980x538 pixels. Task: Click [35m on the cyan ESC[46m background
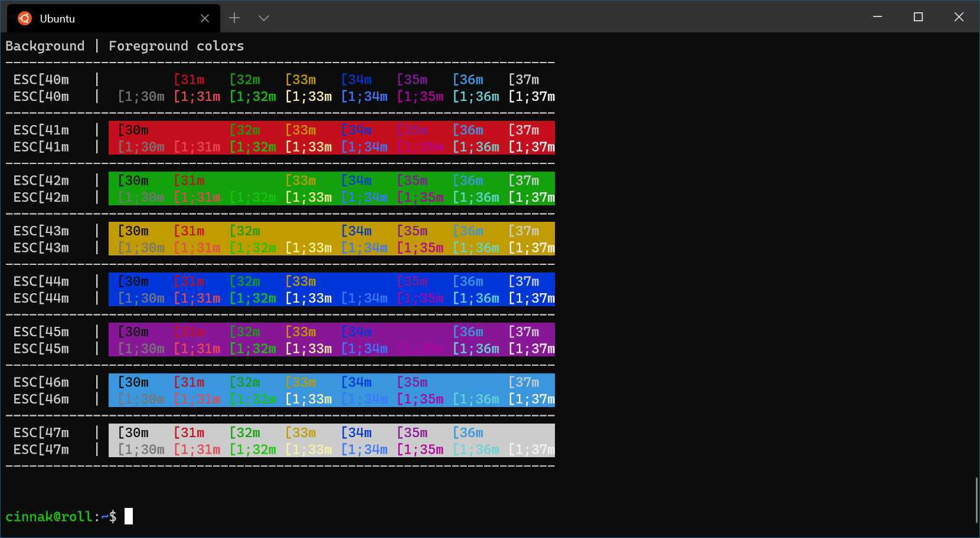tap(412, 382)
